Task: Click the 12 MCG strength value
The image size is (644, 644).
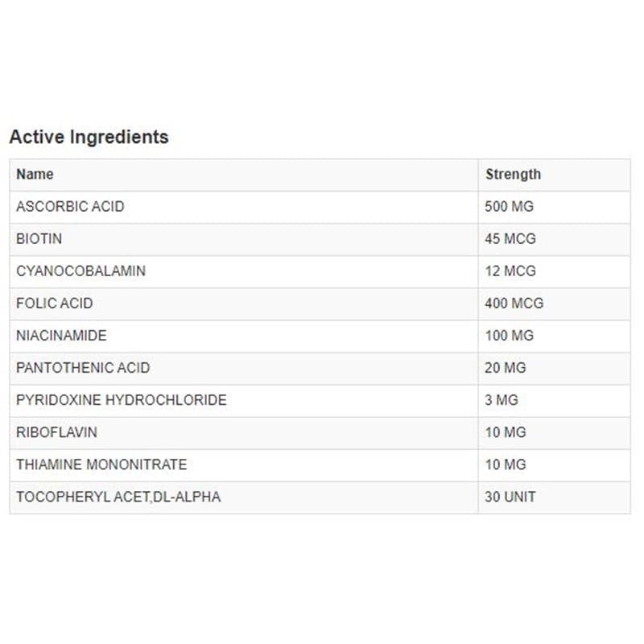Action: coord(510,271)
